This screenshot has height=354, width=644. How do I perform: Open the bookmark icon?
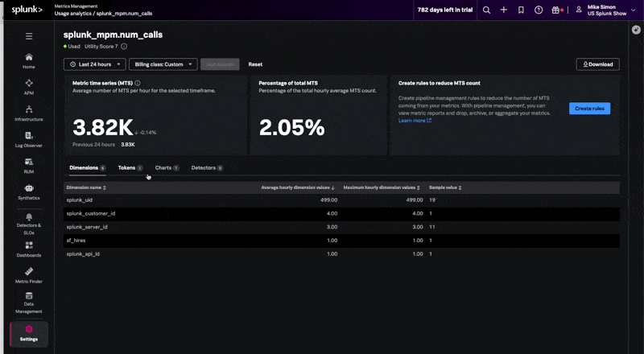click(521, 10)
